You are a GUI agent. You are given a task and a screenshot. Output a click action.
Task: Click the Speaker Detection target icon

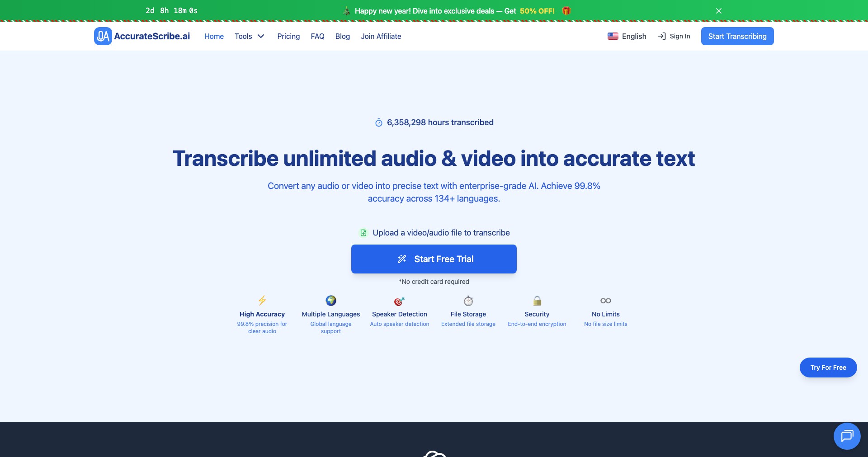(x=400, y=301)
